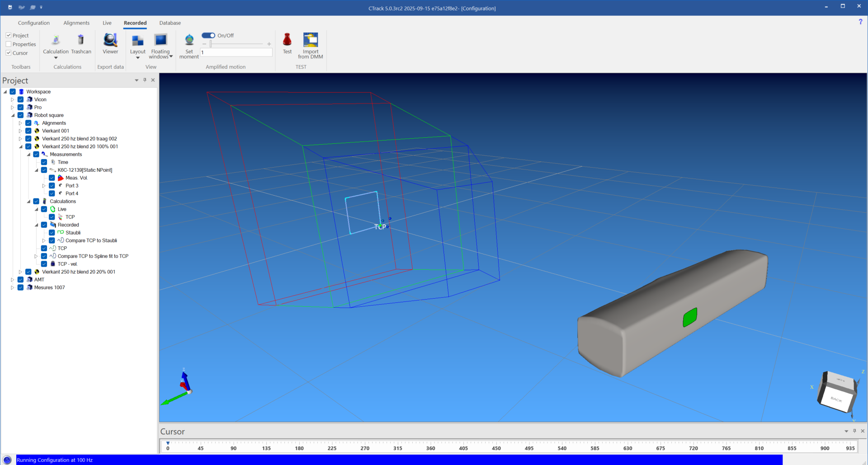Viewport: 868px width, 465px height.
Task: Select the TCP - vel. tree item
Action: 67,264
